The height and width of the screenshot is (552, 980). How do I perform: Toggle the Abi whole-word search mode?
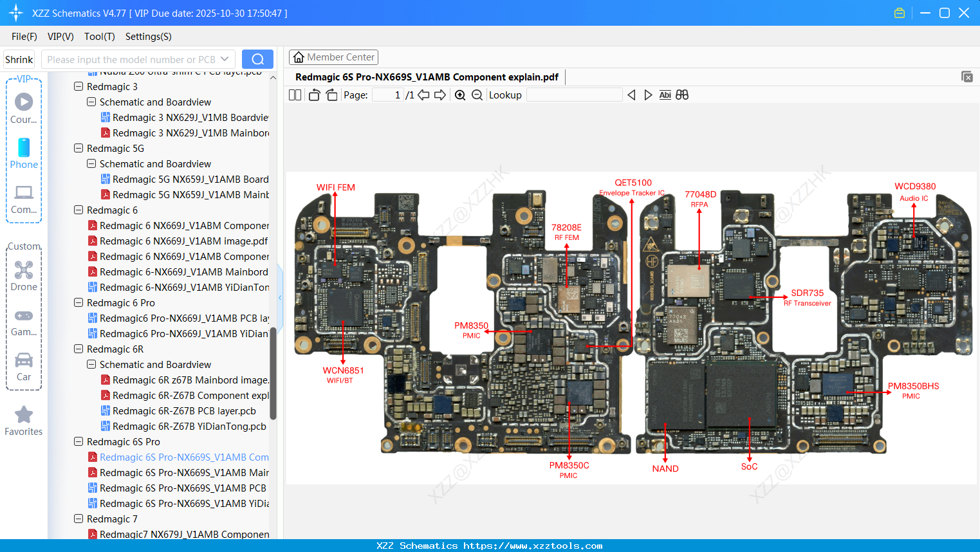click(665, 95)
